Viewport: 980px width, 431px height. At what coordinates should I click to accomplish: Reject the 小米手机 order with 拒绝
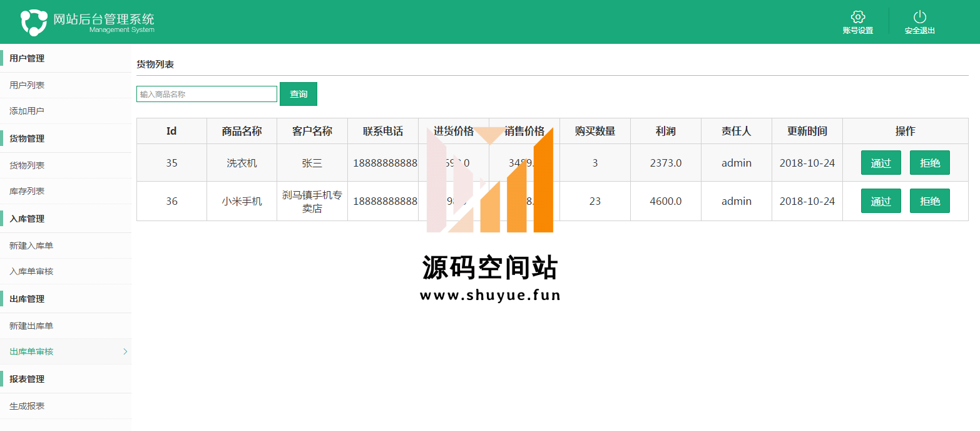point(930,200)
